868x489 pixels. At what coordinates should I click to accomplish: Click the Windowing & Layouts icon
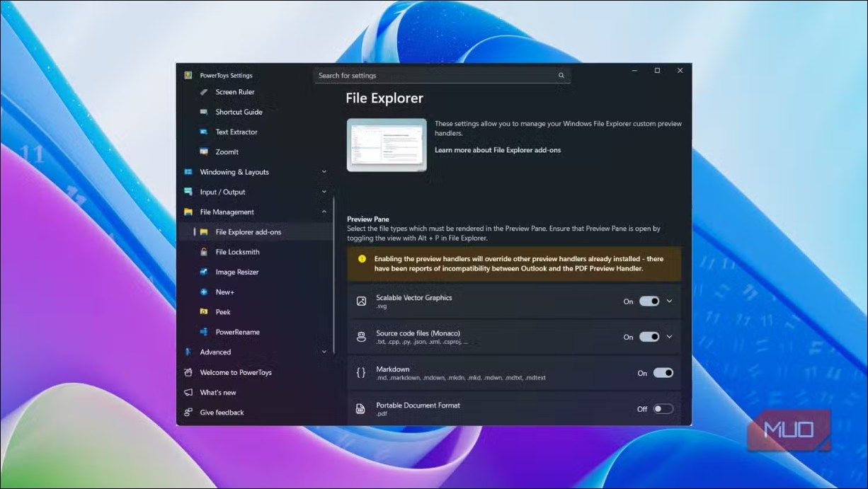point(188,172)
